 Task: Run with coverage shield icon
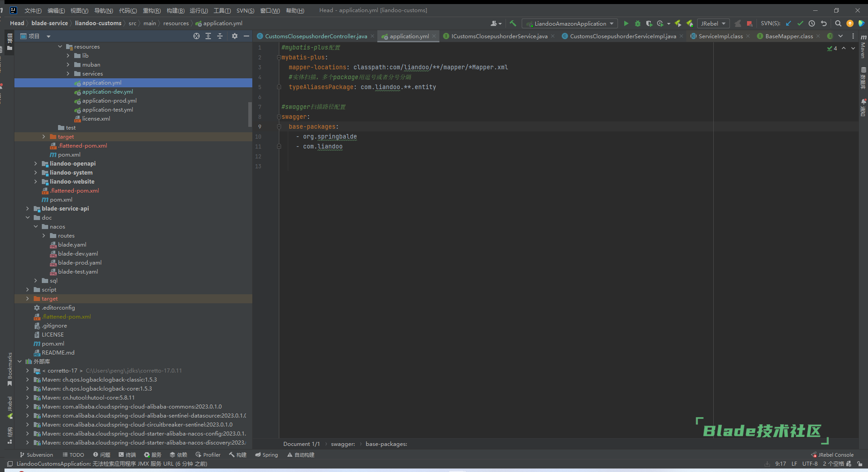(649, 23)
